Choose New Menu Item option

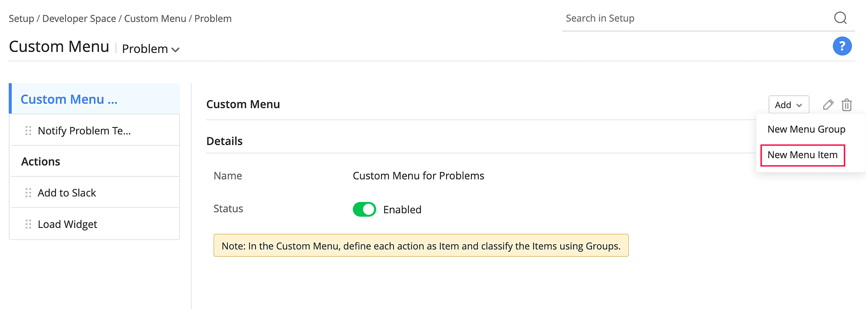click(x=802, y=155)
